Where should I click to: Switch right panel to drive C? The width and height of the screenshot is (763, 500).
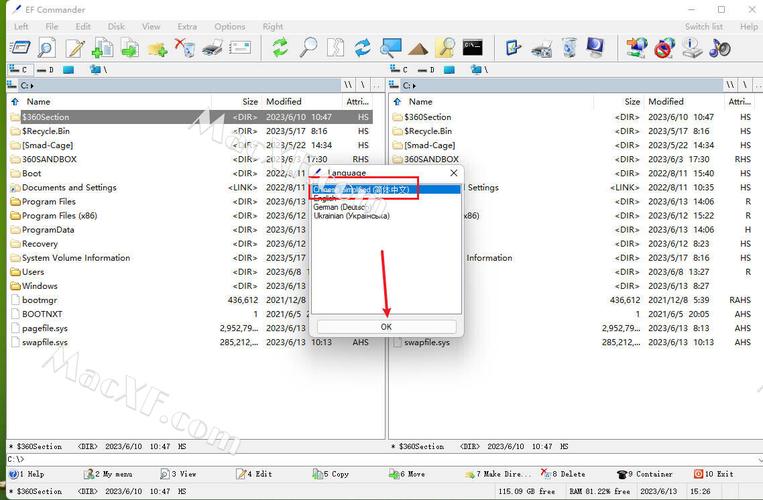[x=399, y=70]
